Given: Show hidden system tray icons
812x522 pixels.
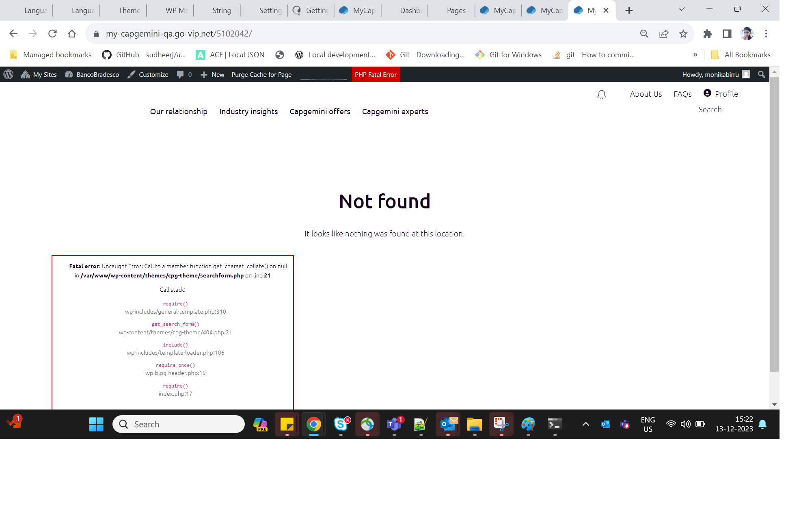Looking at the screenshot, I should click(585, 424).
